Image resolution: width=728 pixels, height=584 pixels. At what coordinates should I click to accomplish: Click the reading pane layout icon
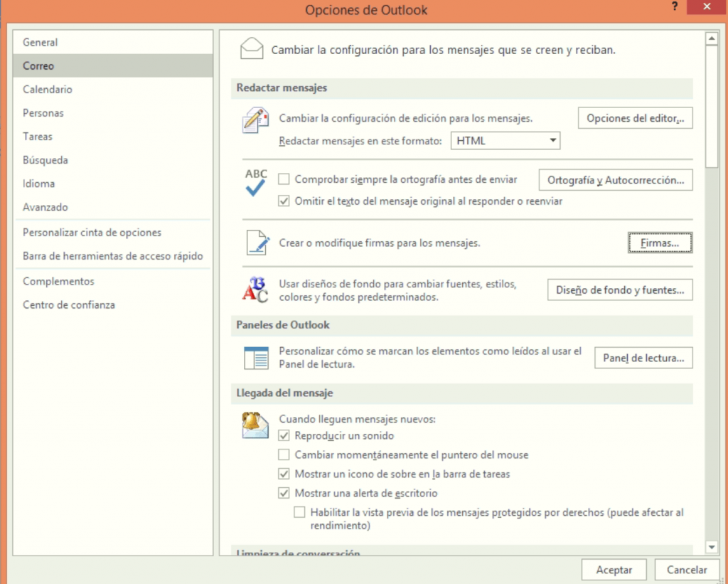point(256,358)
